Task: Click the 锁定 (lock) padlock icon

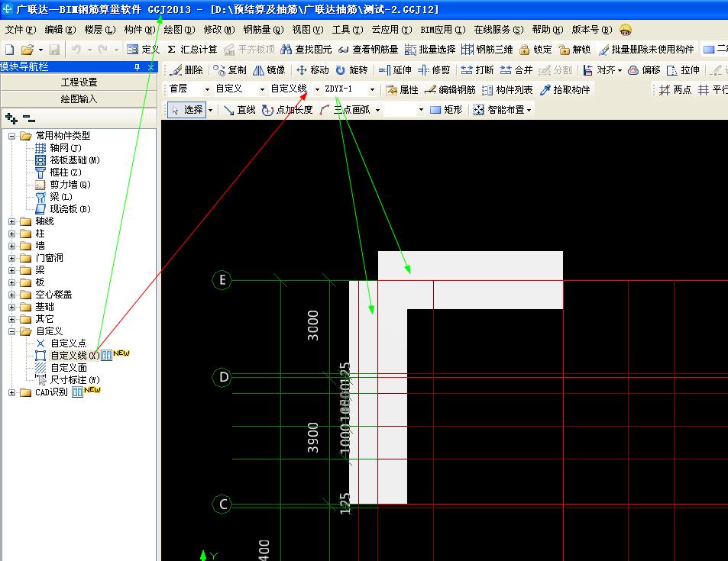Action: point(524,49)
